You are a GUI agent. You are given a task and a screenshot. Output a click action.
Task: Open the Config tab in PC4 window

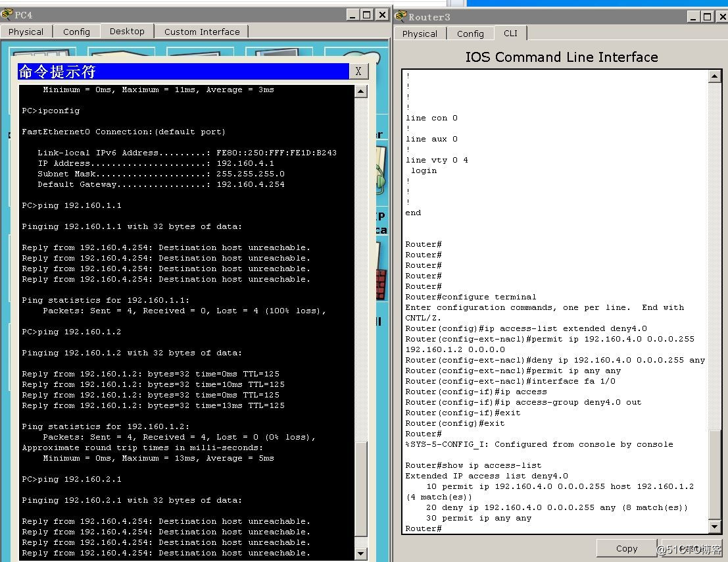pyautogui.click(x=76, y=32)
